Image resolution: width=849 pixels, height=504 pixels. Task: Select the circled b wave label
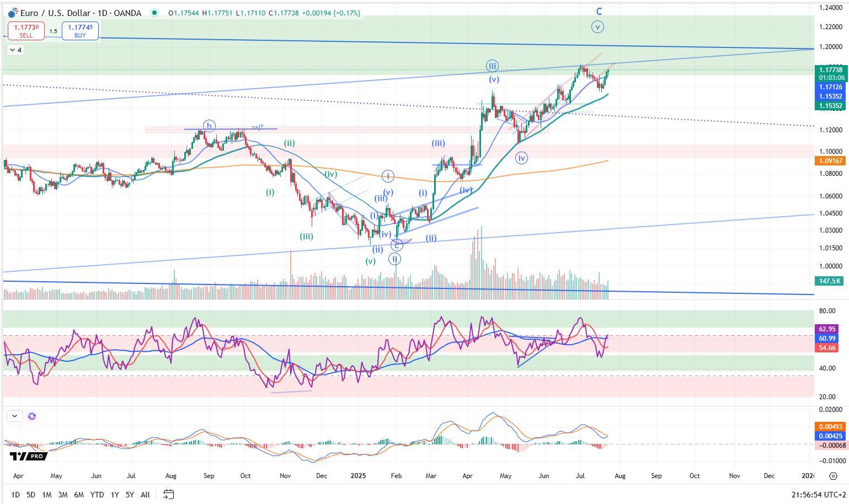click(209, 126)
